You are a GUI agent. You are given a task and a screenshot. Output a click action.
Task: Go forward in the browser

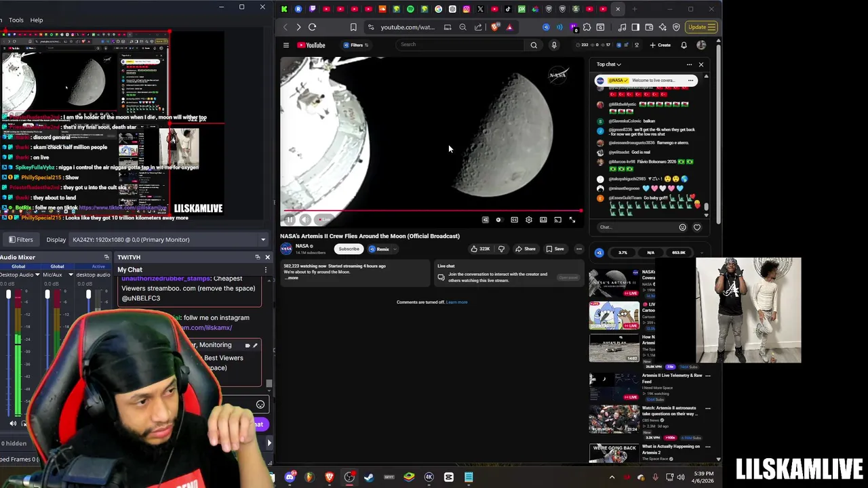298,27
